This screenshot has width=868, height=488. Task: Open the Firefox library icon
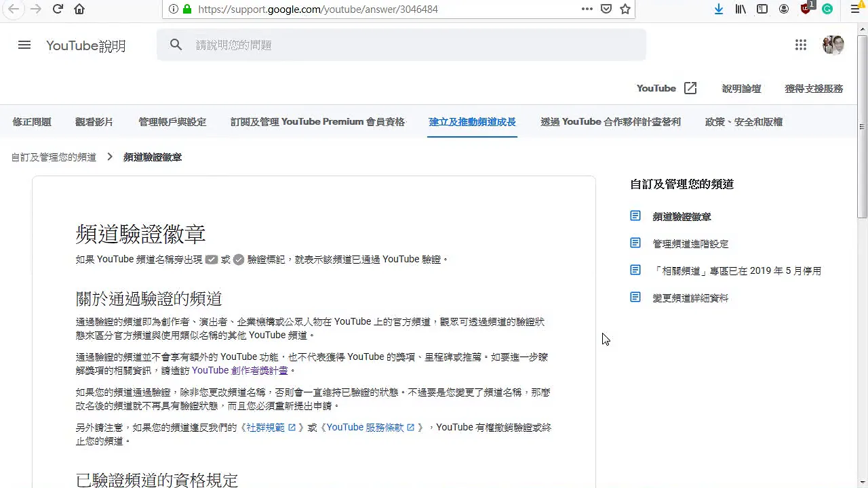(x=741, y=9)
